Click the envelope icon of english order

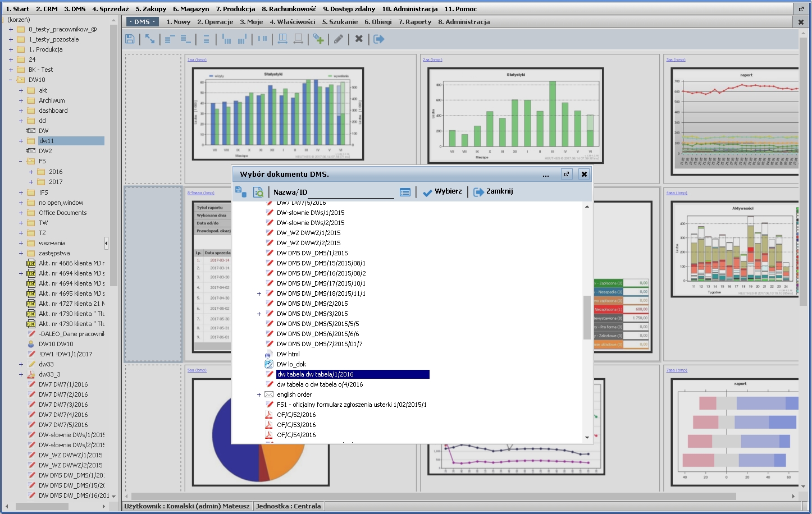pos(269,394)
